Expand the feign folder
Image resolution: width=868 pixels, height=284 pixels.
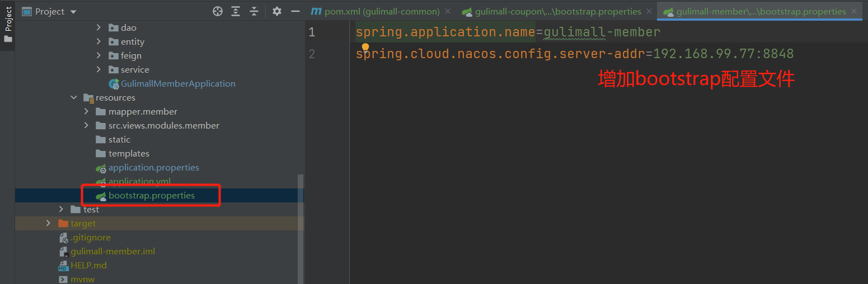(98, 55)
